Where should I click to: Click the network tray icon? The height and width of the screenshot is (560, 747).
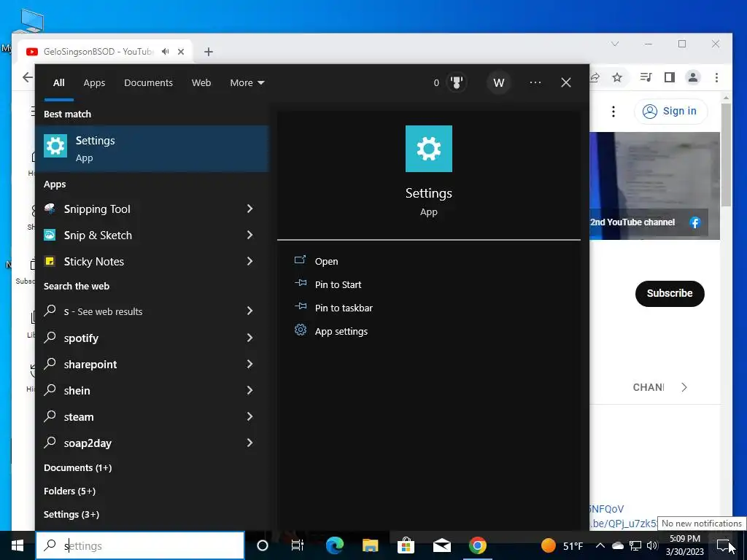tap(635, 545)
